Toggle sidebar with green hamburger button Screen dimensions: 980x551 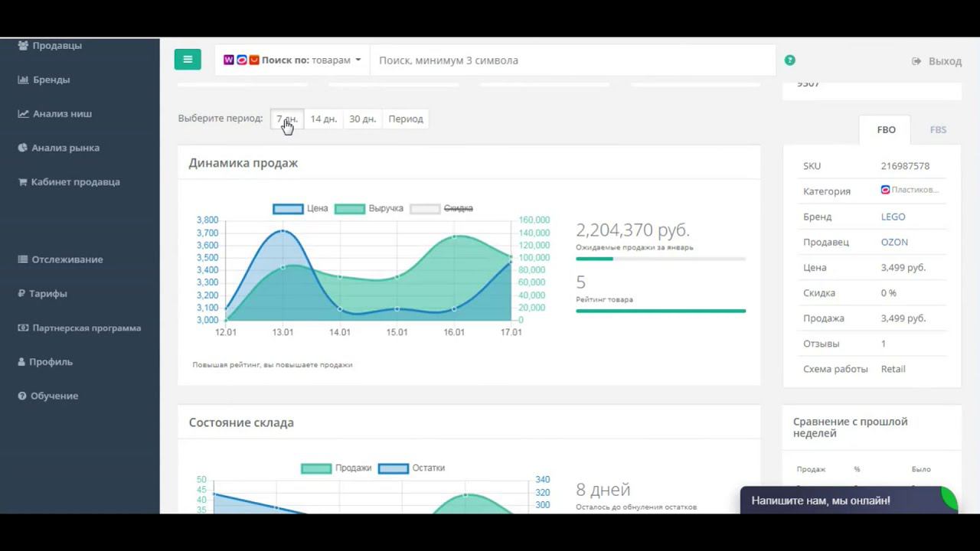[188, 60]
